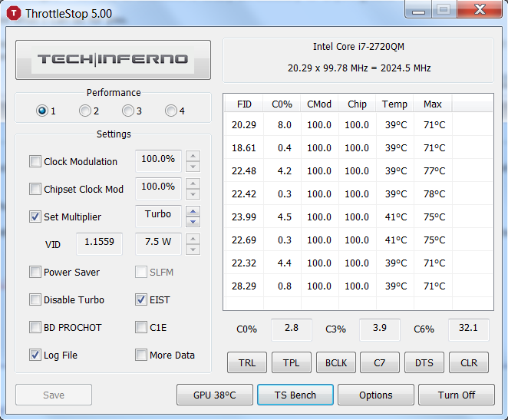Decrease Chipset Clock Mod with down arrow
Screen dimensions: 508x420
pyautogui.click(x=193, y=194)
